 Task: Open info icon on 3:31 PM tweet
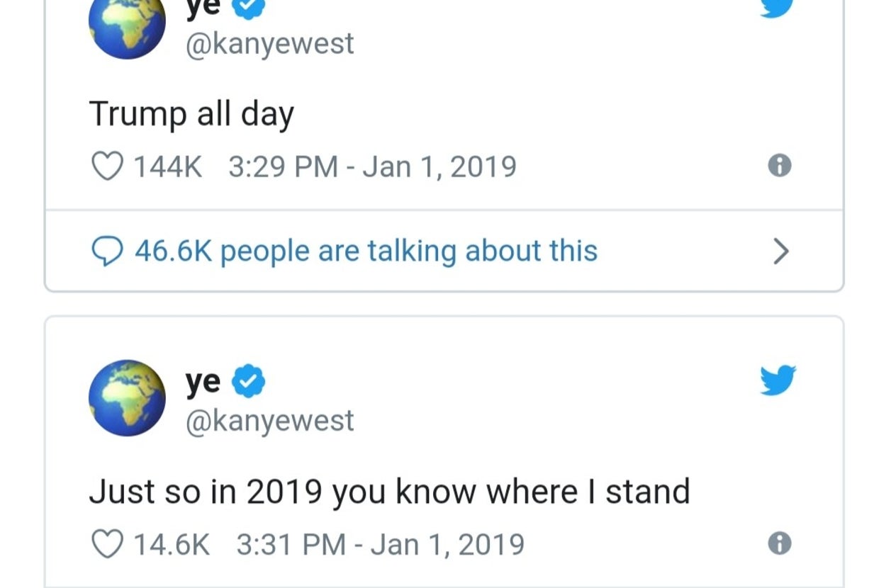[x=779, y=543]
